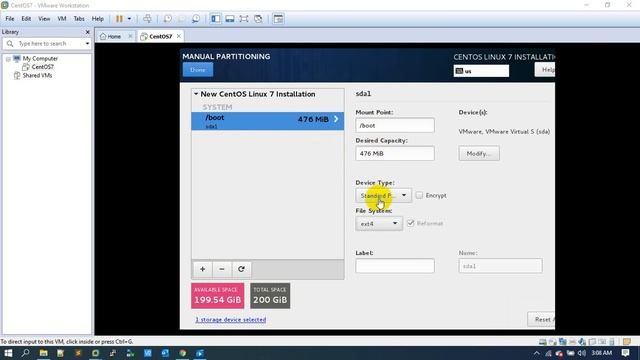Click Send Ctrl+Alt+Del toolbar icon
Viewport: 640px width, 360px height.
click(147, 19)
